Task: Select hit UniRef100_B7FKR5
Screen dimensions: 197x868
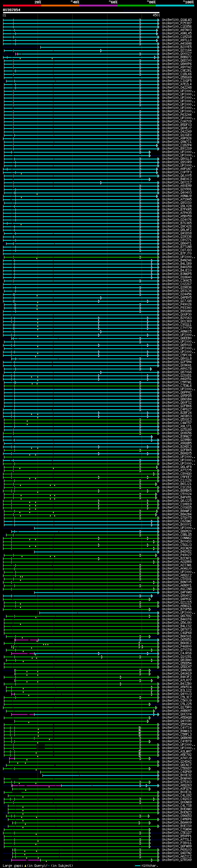Action: point(177,210)
